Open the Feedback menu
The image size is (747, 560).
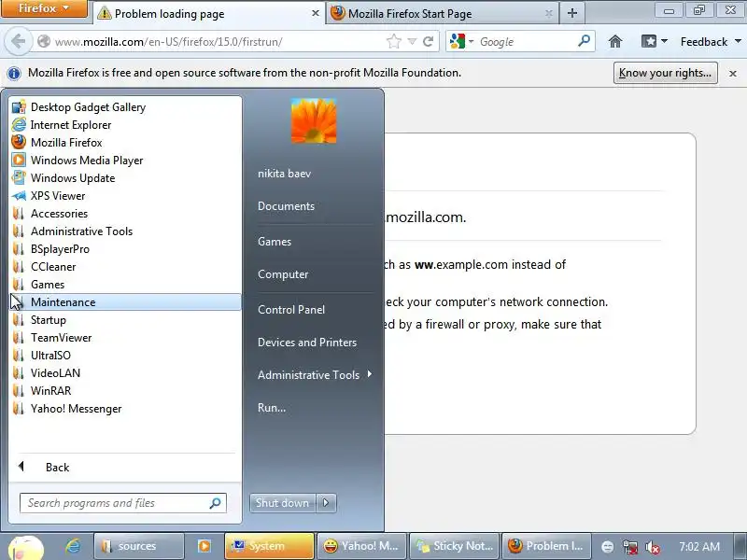click(711, 42)
